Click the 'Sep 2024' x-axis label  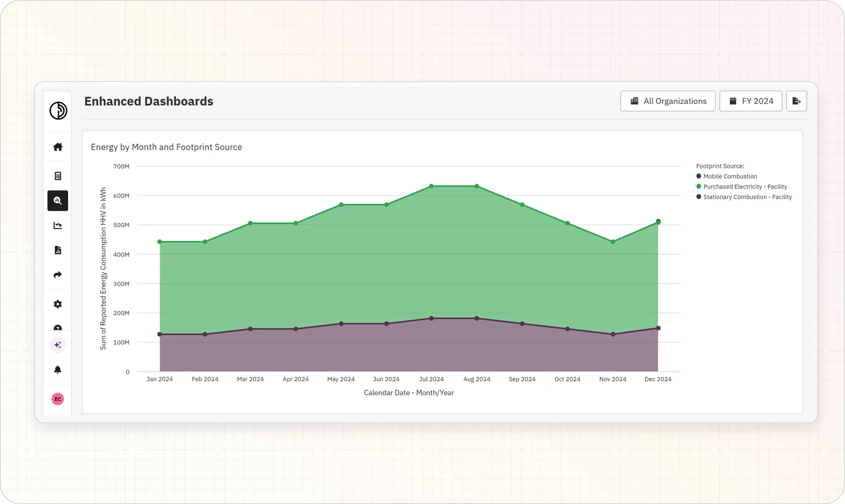pos(522,379)
